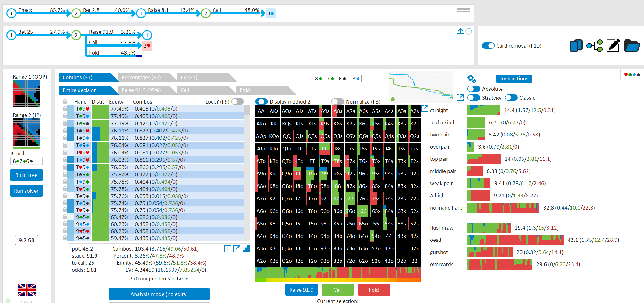
Task: Click the bar chart icon
Action: (x=246, y=249)
